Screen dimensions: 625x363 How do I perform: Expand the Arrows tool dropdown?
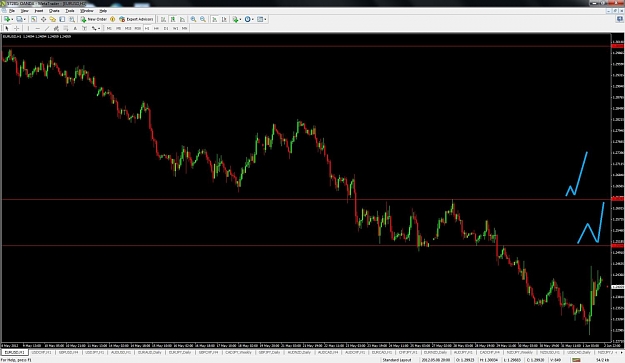99,28
